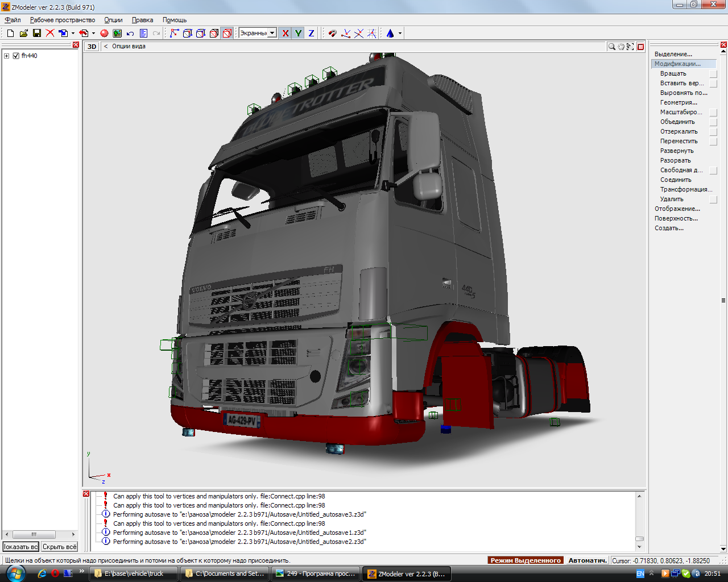Click the New file icon in toolbar
728x582 pixels.
[x=10, y=34]
